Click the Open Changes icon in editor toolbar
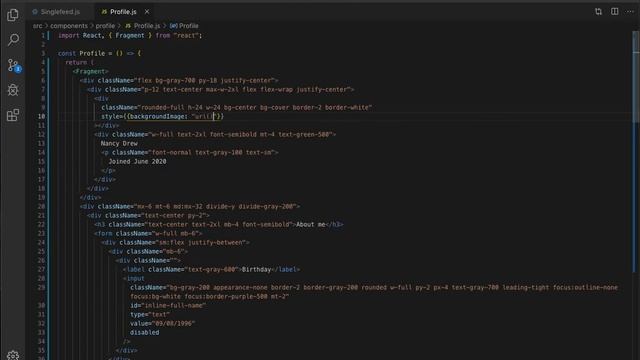The width and height of the screenshot is (640, 360). (x=598, y=11)
